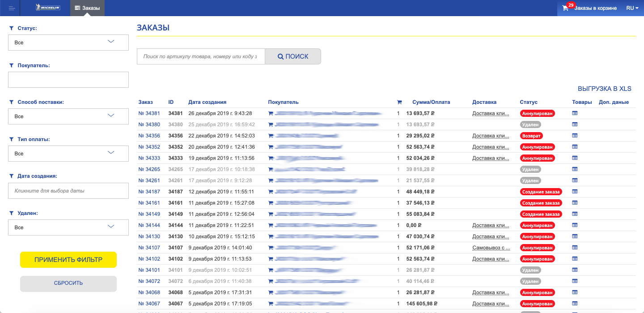Click the ПОИСК search button

(x=293, y=56)
